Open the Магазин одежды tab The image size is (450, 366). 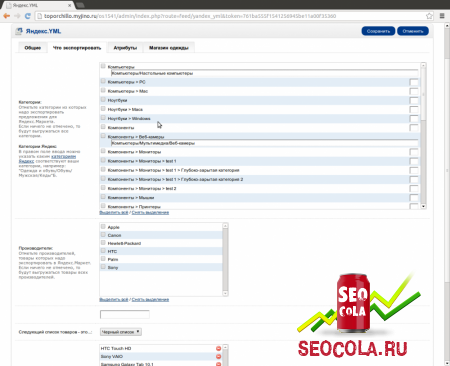pyautogui.click(x=169, y=48)
